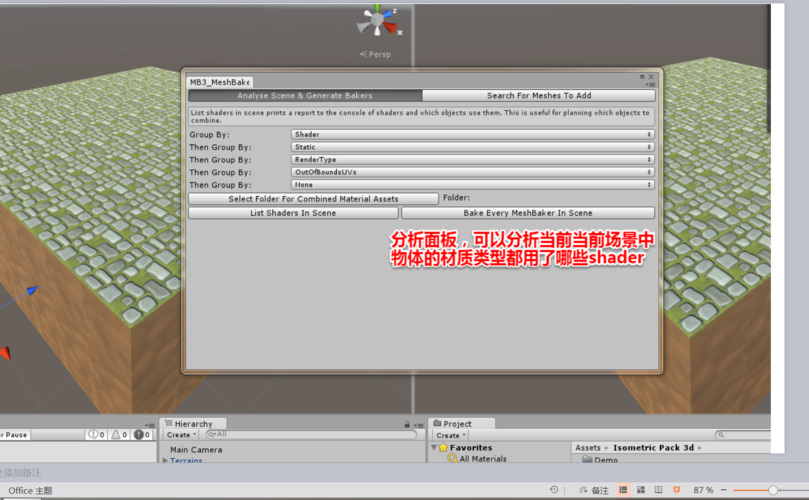The width and height of the screenshot is (809, 500).
Task: Click the Folder: label
Action: coord(456,198)
